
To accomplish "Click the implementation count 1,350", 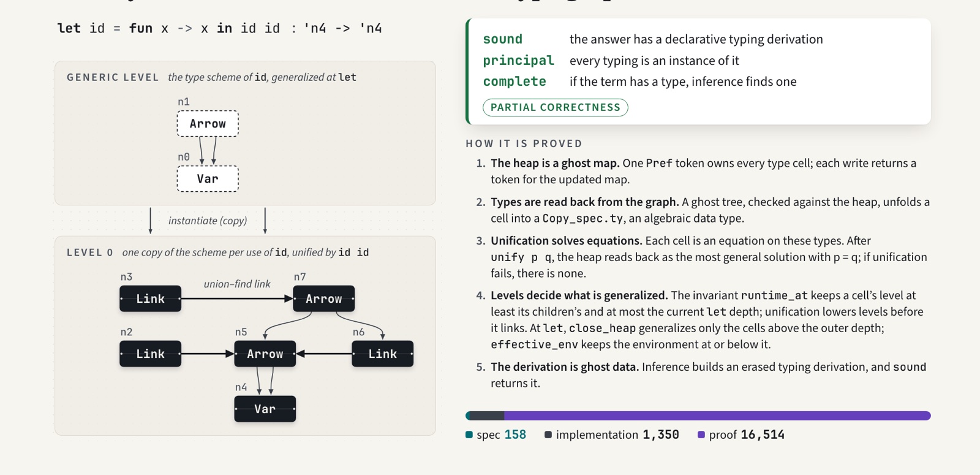I will coord(661,435).
